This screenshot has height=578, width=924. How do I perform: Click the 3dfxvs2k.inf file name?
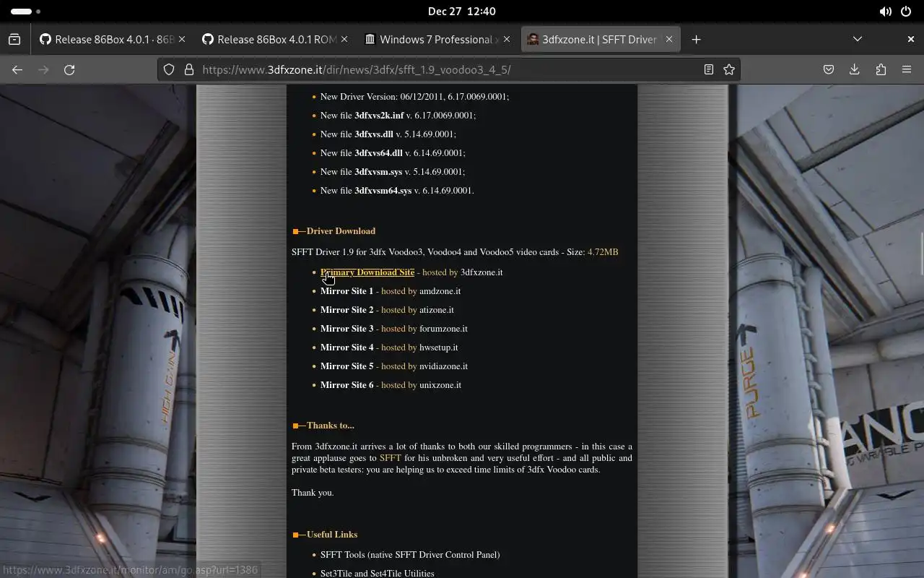379,116
